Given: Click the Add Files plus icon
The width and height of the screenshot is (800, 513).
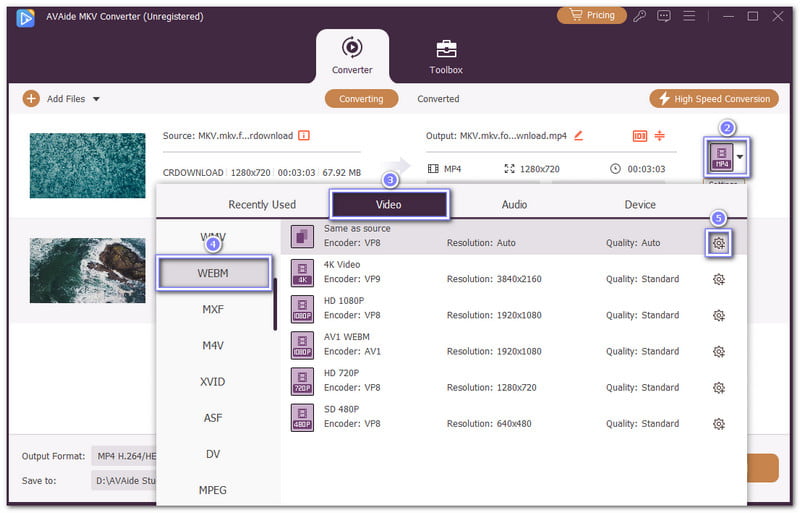Looking at the screenshot, I should [x=31, y=99].
